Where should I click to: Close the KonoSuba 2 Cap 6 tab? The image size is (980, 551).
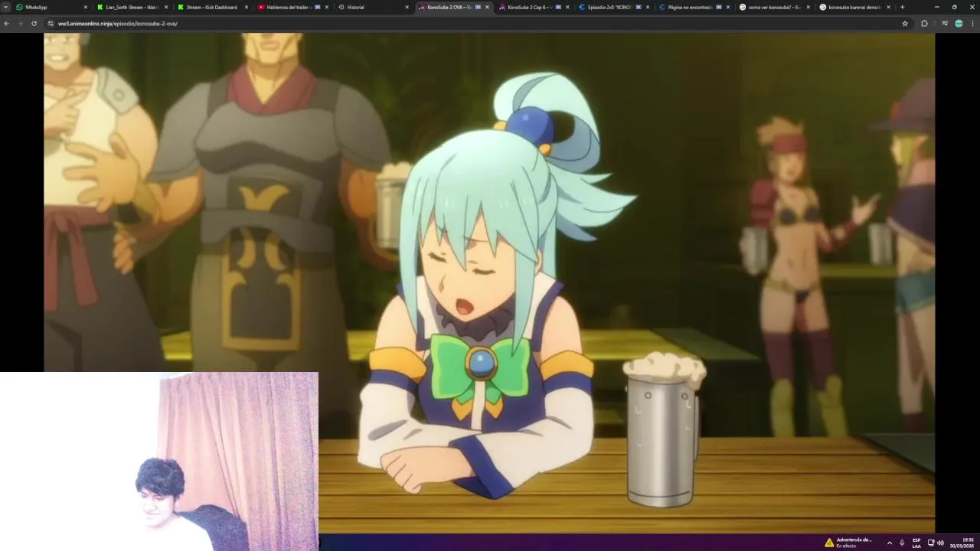(x=567, y=7)
